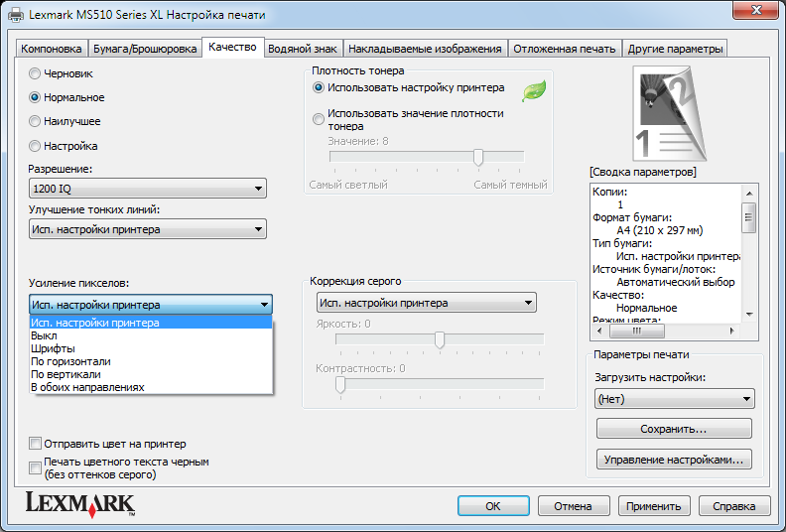Click summary horizontal scroll right arrow
Viewport: 786px width, 532px height.
coord(732,331)
